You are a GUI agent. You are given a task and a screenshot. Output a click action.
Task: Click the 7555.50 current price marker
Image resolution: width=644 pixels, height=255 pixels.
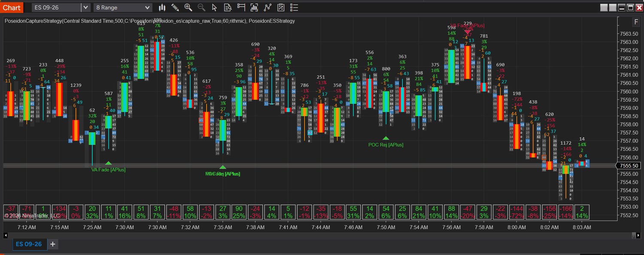628,166
